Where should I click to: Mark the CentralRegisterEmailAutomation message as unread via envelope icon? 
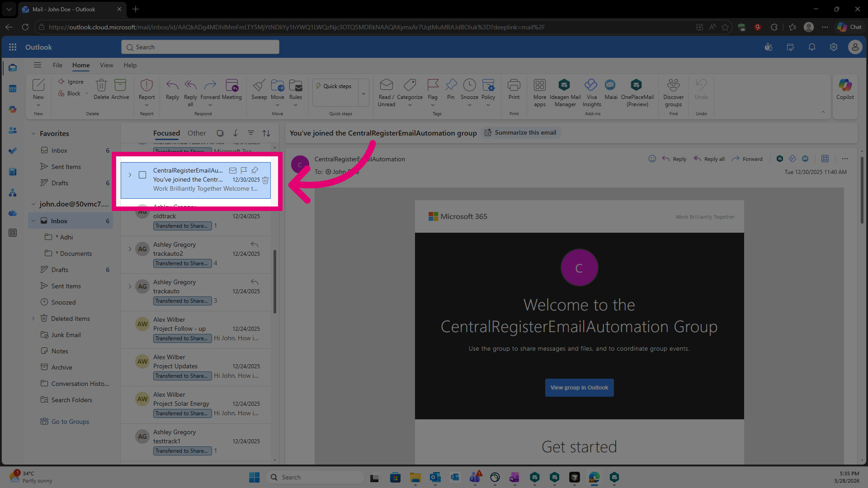(233, 170)
